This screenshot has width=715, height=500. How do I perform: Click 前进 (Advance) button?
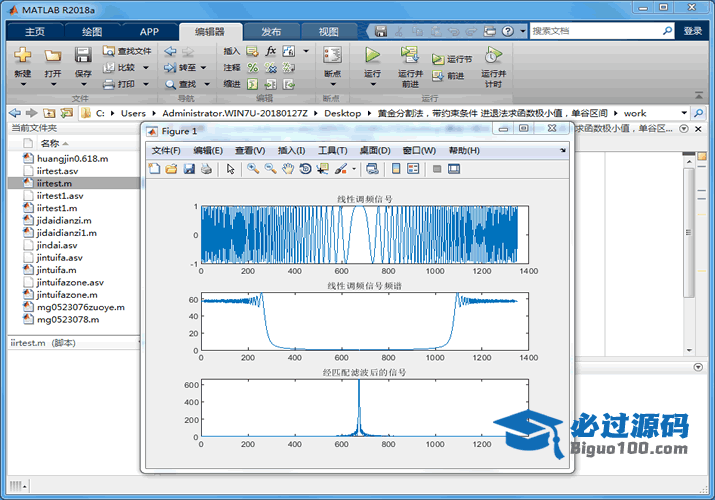click(x=448, y=76)
